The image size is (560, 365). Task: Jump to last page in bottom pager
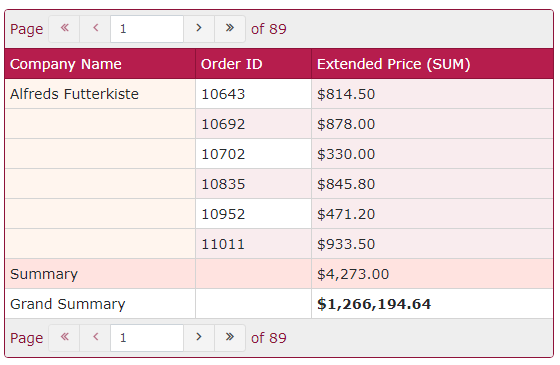click(230, 338)
